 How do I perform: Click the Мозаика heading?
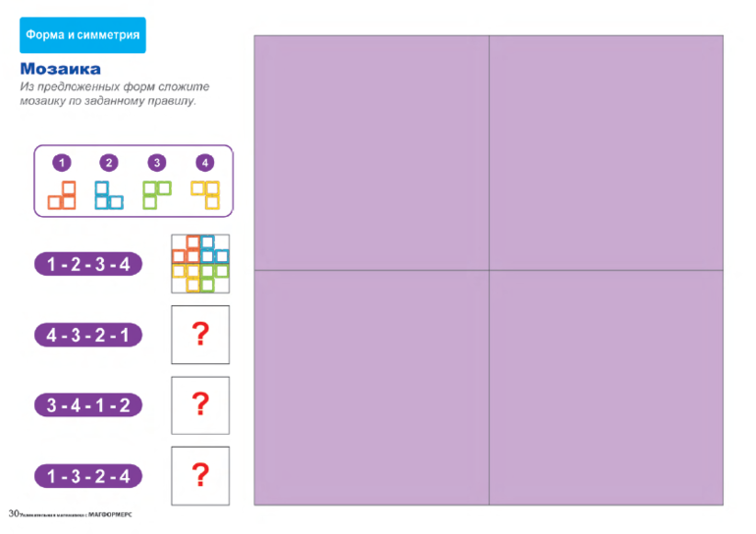pos(61,70)
